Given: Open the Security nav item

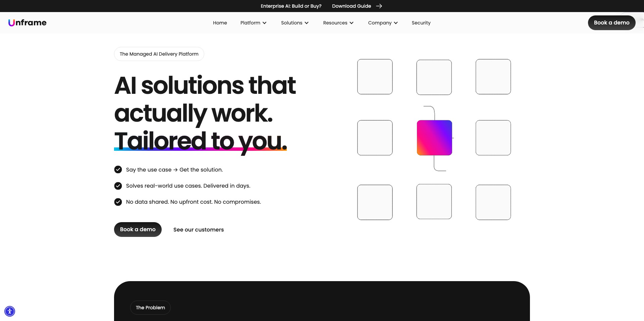Looking at the screenshot, I should coord(421,23).
